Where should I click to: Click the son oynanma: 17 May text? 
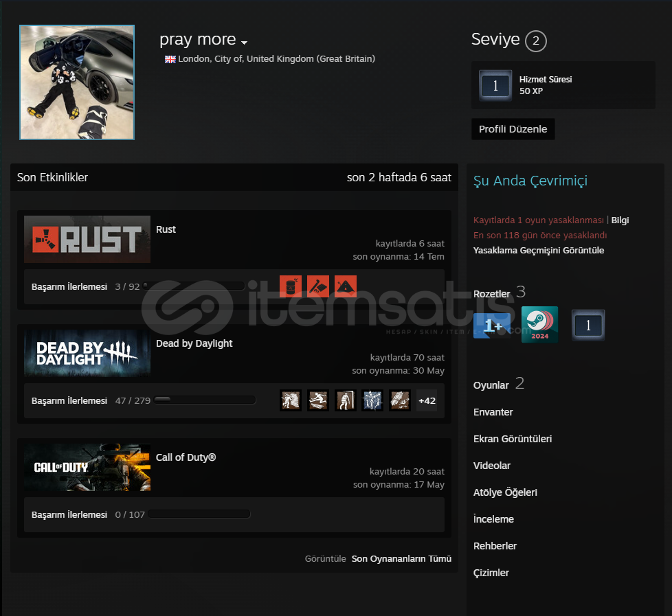pyautogui.click(x=399, y=484)
